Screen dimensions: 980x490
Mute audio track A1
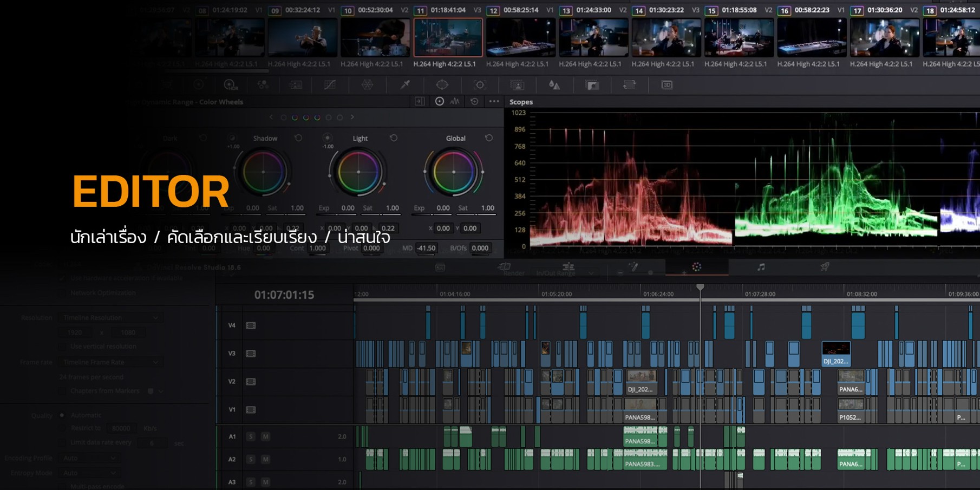(265, 436)
